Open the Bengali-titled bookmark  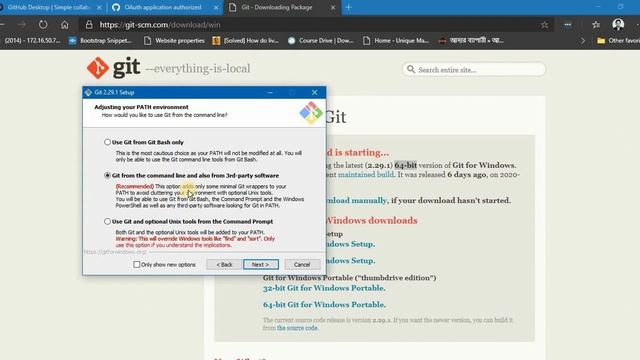pos(471,40)
